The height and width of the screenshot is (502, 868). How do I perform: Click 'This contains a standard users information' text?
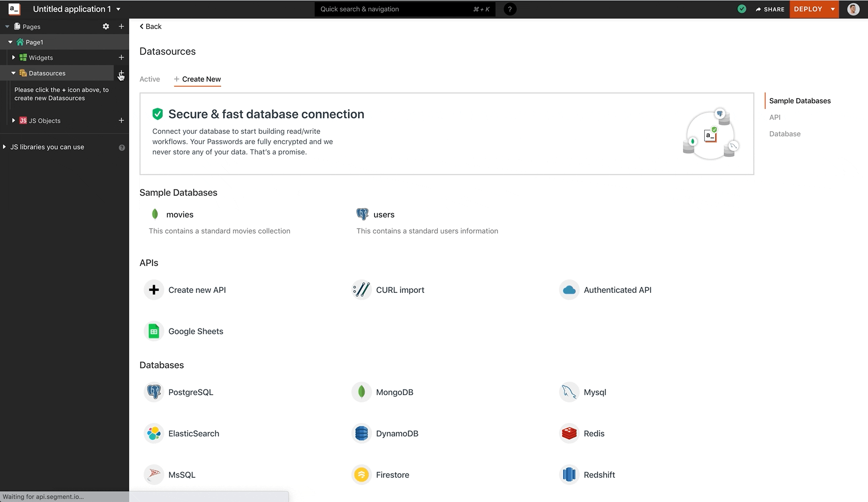tap(427, 231)
